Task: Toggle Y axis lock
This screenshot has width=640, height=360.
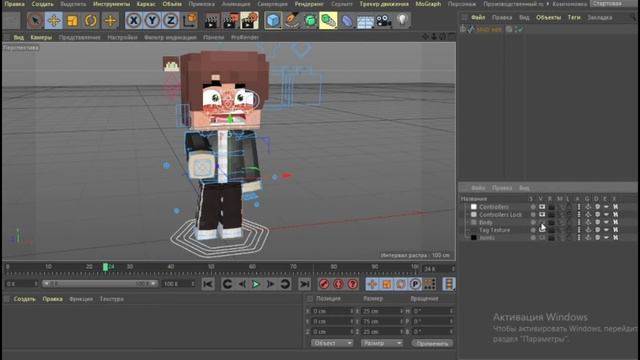Action: (152, 20)
